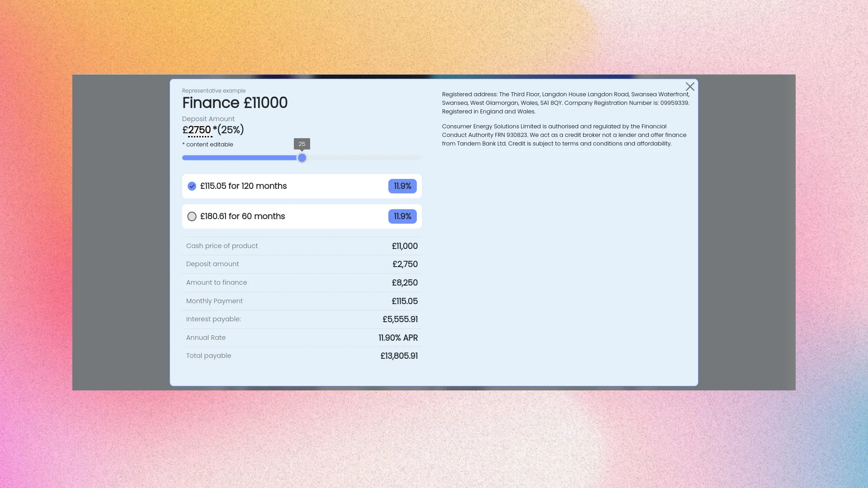Click the registered address paragraph text
This screenshot has height=488, width=868.
click(565, 103)
